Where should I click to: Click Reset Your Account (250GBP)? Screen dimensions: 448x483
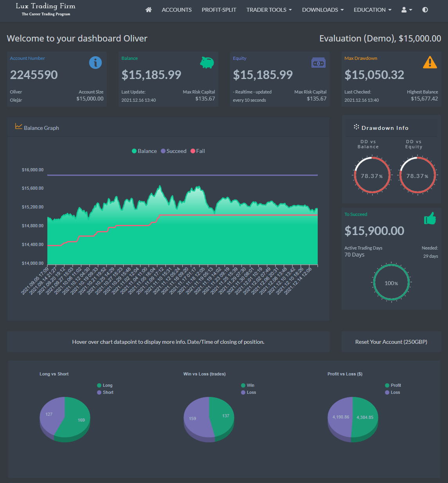[x=391, y=341]
